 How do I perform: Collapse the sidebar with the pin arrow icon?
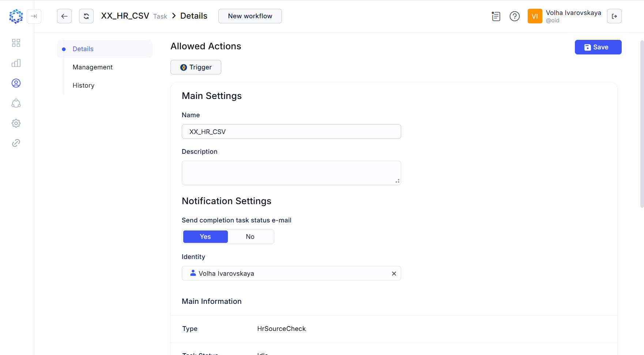point(34,16)
